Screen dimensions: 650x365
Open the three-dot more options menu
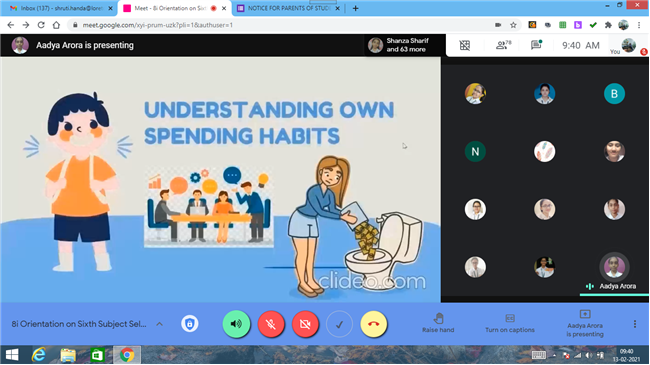coord(635,324)
